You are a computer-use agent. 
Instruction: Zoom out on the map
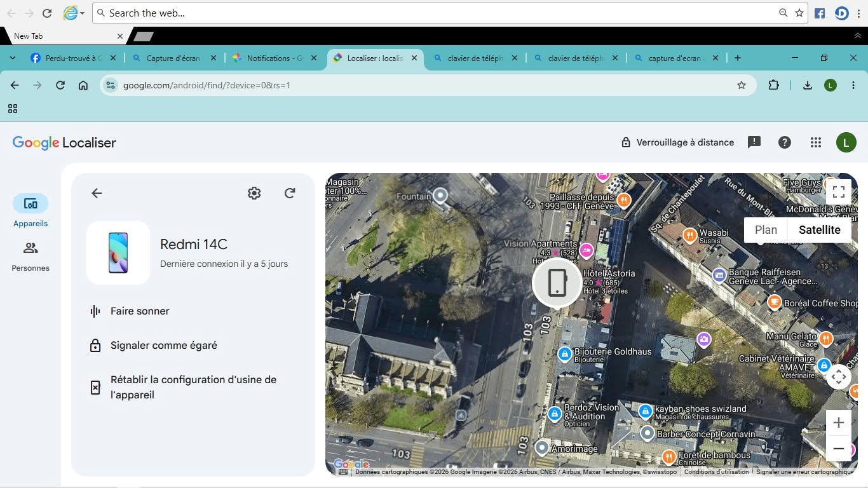tap(838, 449)
